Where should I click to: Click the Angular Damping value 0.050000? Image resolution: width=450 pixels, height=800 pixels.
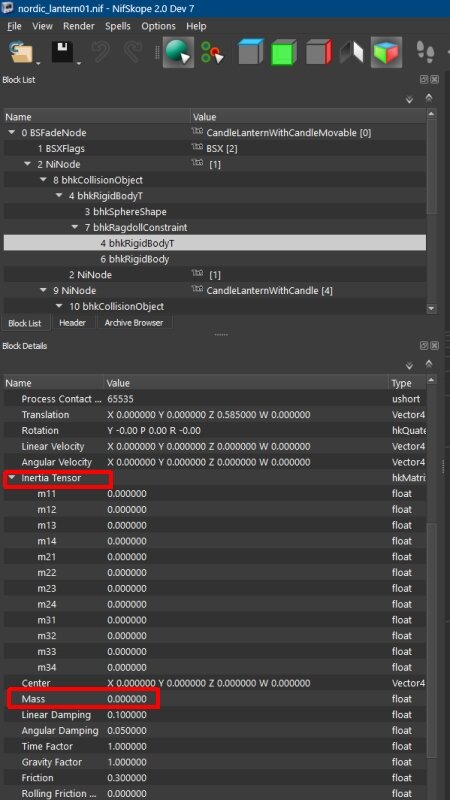coord(127,730)
